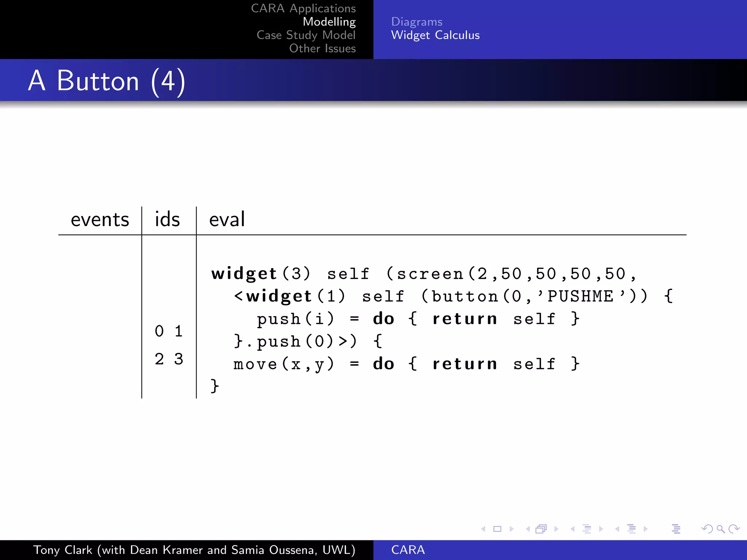Open the Modelling section link
The height and width of the screenshot is (560, 747).
(329, 22)
